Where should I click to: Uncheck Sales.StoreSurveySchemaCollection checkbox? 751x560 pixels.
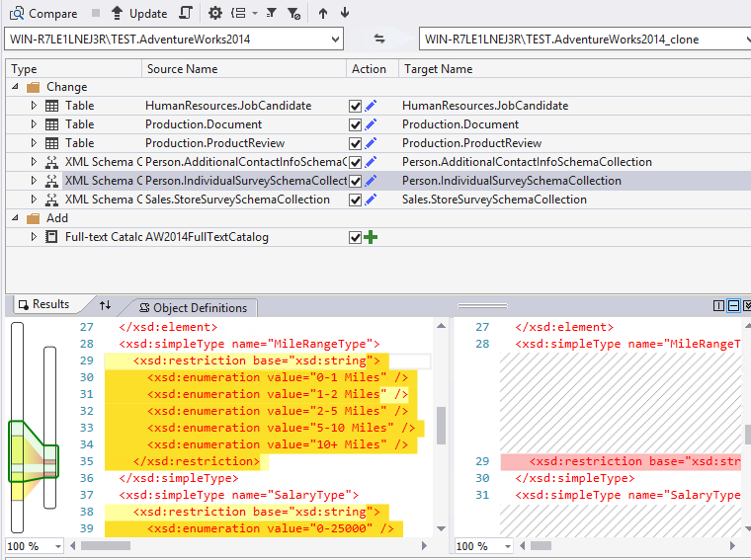click(x=355, y=200)
